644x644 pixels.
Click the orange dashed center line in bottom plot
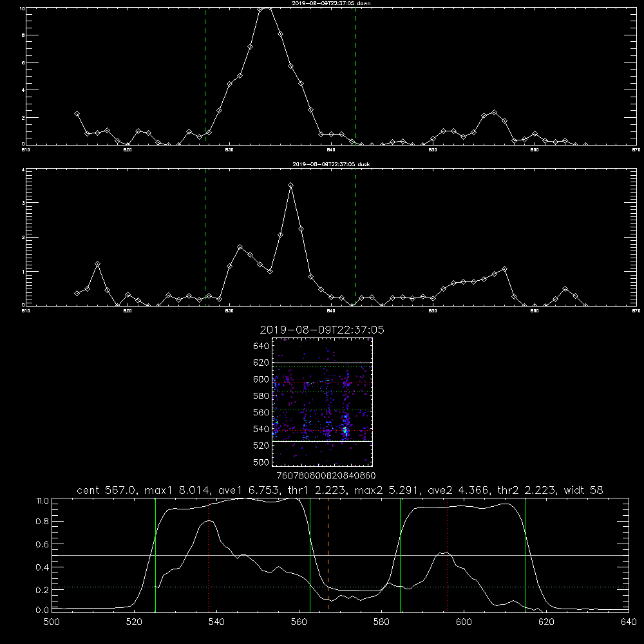(328, 554)
